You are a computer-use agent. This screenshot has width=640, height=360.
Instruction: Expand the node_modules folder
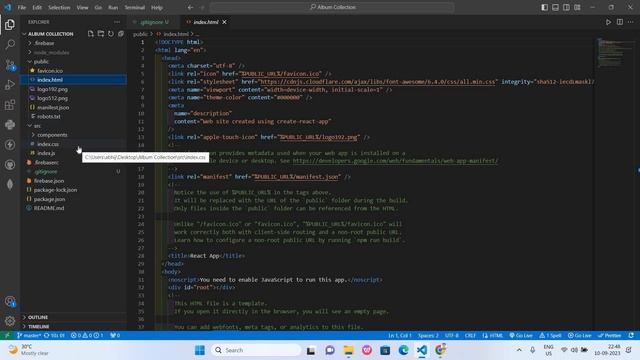click(x=73, y=52)
